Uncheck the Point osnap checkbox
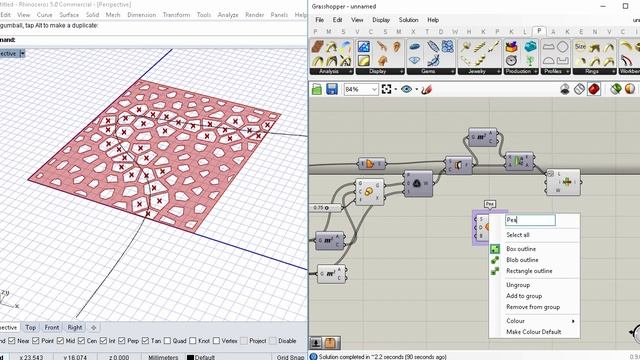This screenshot has width=640, height=360. click(36, 340)
